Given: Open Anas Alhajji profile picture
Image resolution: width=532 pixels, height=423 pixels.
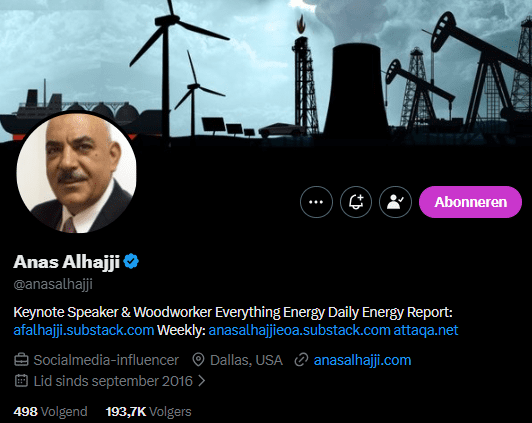Looking at the screenshot, I should click(x=76, y=173).
